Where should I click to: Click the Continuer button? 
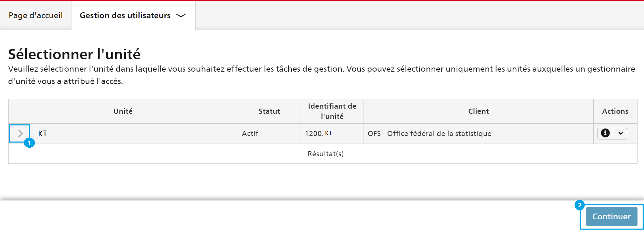click(x=612, y=217)
